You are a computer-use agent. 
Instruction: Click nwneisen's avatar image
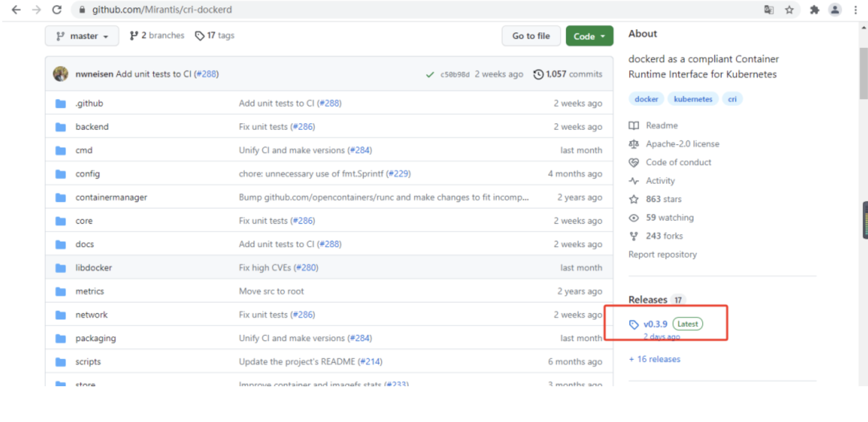pyautogui.click(x=61, y=74)
